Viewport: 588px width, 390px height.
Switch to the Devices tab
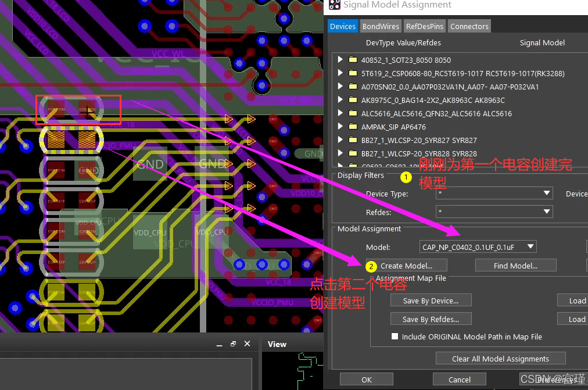coord(343,26)
